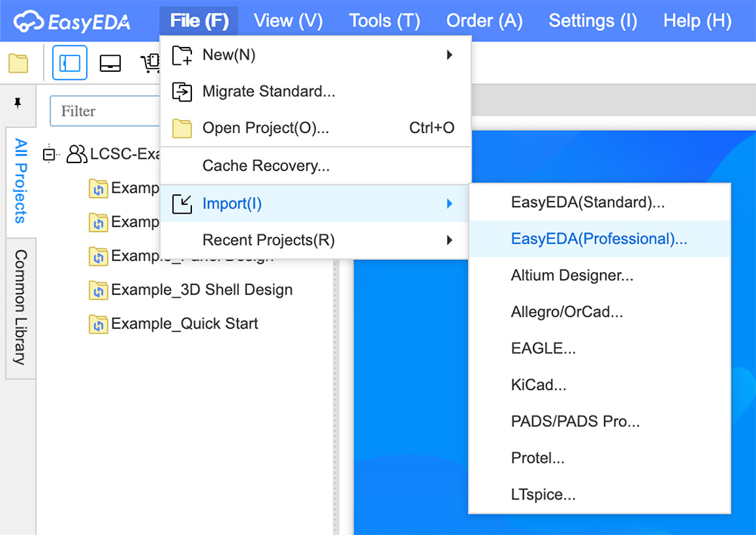Toggle the bottom panel layout icon
The image size is (756, 535).
coord(110,63)
